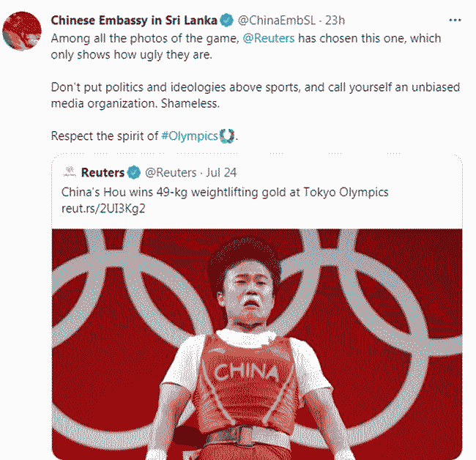Click the bold Reuters name in quoted tweet
The width and height of the screenshot is (476, 460).
pos(103,173)
